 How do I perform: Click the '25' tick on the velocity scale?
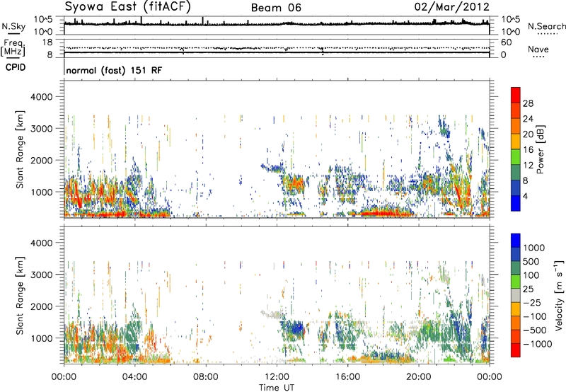(x=528, y=289)
